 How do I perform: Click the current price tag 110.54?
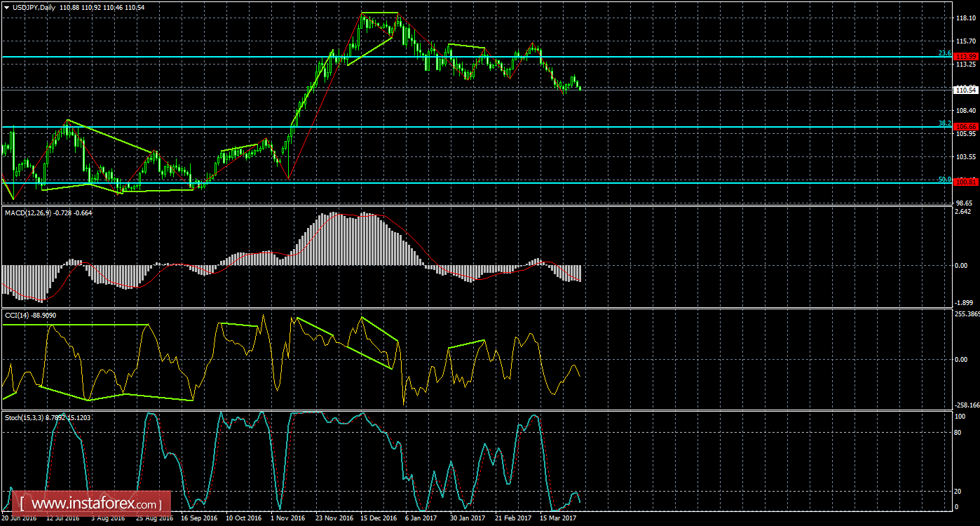click(x=966, y=90)
